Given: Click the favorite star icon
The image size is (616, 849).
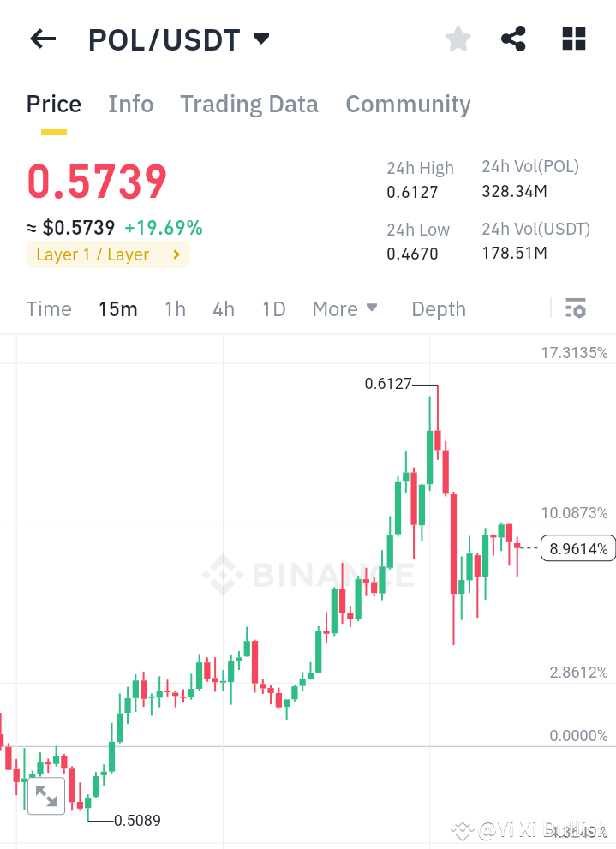Looking at the screenshot, I should [458, 39].
